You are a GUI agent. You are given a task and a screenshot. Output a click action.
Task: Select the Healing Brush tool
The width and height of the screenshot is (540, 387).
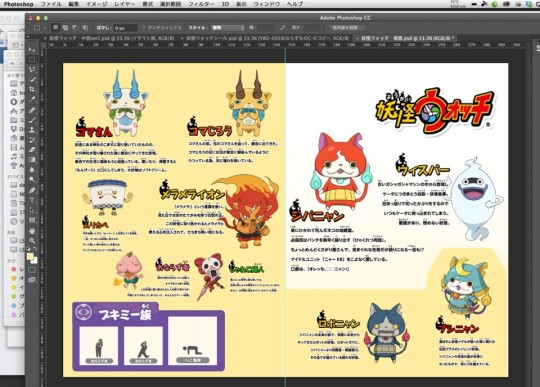[32, 110]
